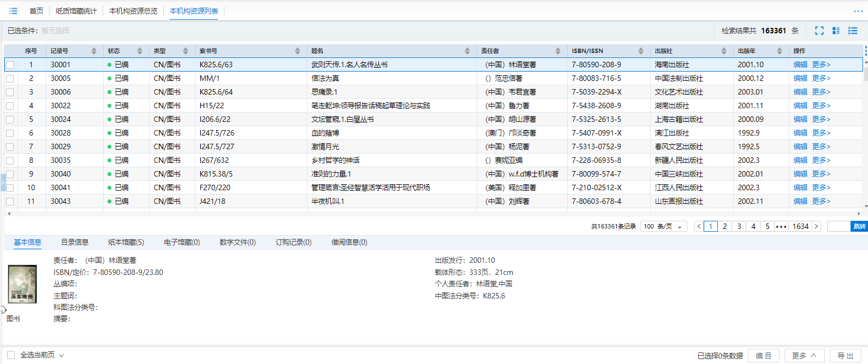The width and height of the screenshot is (868, 364).
Task: Expand bottom 更多 actions menu
Action: pyautogui.click(x=804, y=356)
